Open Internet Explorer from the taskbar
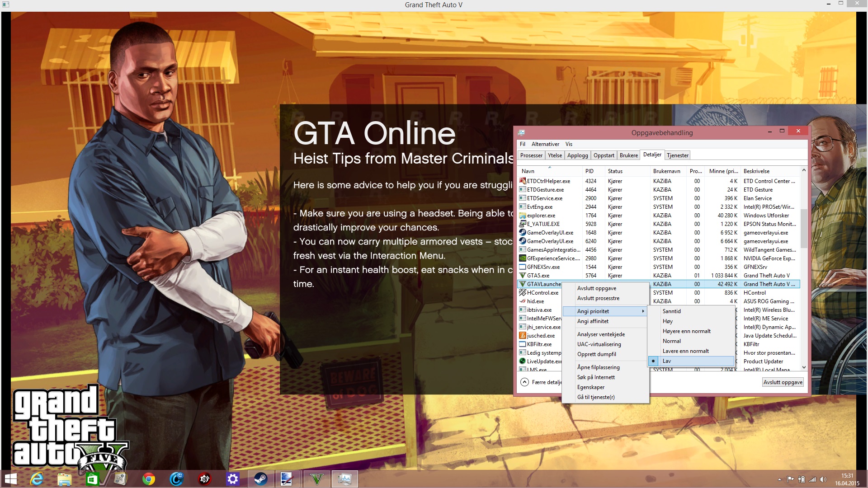Screen dimensions: 868x488 click(37, 479)
